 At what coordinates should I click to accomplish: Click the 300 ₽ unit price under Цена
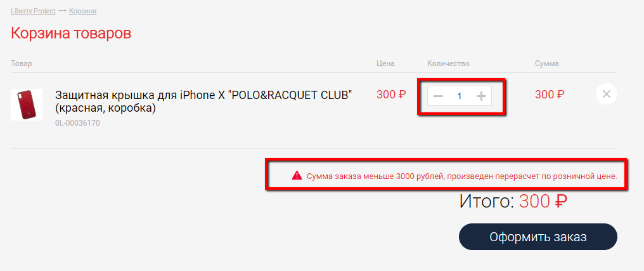click(x=392, y=95)
